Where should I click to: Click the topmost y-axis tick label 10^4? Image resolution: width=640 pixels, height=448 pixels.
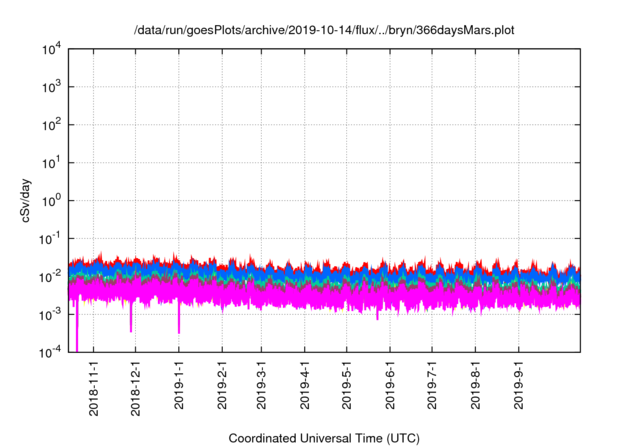(x=52, y=49)
